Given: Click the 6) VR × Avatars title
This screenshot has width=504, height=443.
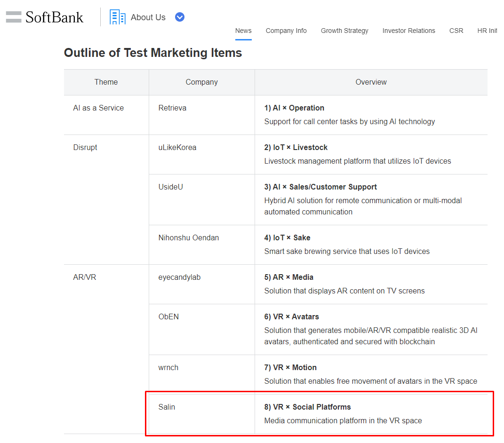Looking at the screenshot, I should (x=292, y=317).
